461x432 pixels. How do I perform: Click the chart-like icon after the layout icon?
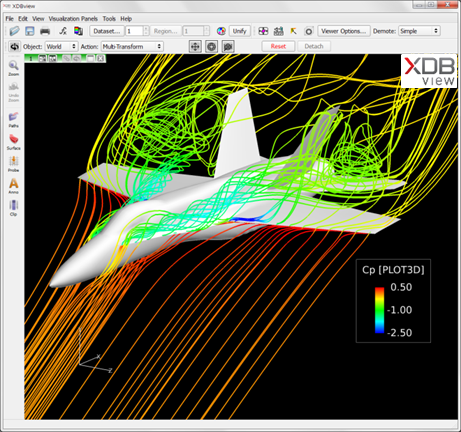click(x=278, y=31)
